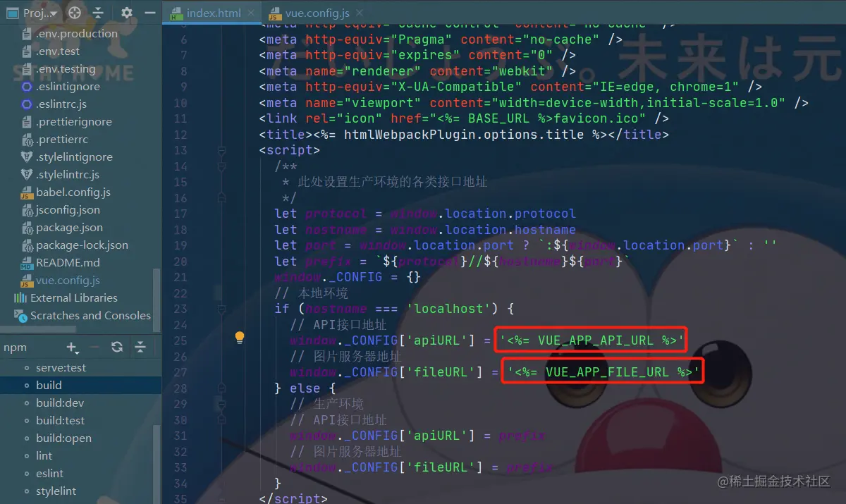Select jsconfig.json in project tree
846x504 pixels.
(x=68, y=210)
